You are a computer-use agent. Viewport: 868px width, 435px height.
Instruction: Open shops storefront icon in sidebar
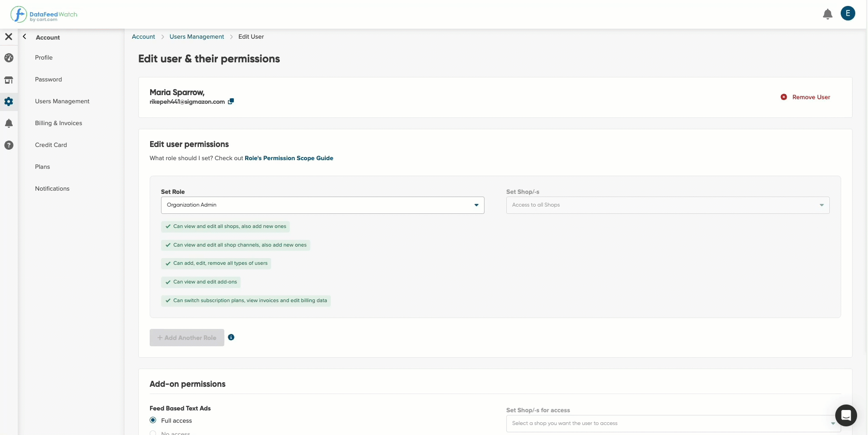[x=9, y=80]
